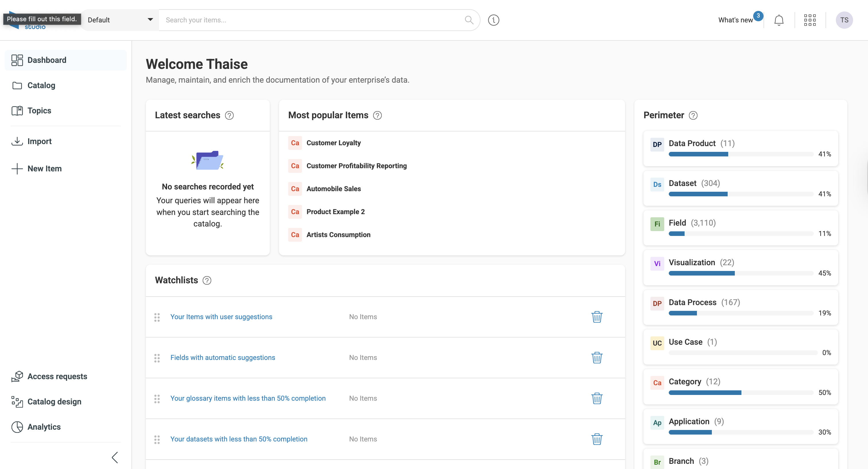
Task: Delete the 'Your Items with user suggestions' watchlist
Action: click(x=597, y=317)
